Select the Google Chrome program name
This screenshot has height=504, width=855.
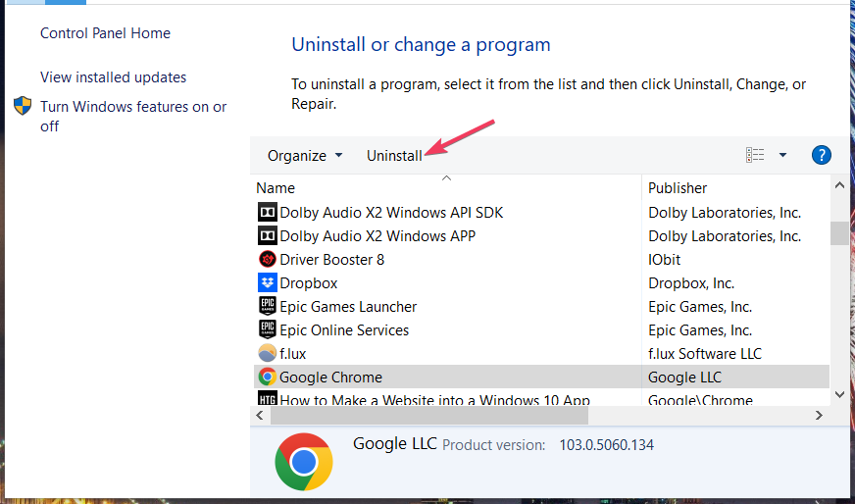[x=330, y=377]
